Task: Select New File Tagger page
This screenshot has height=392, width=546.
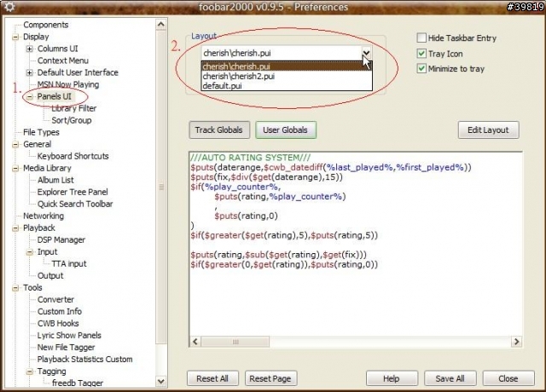Action: [67, 347]
